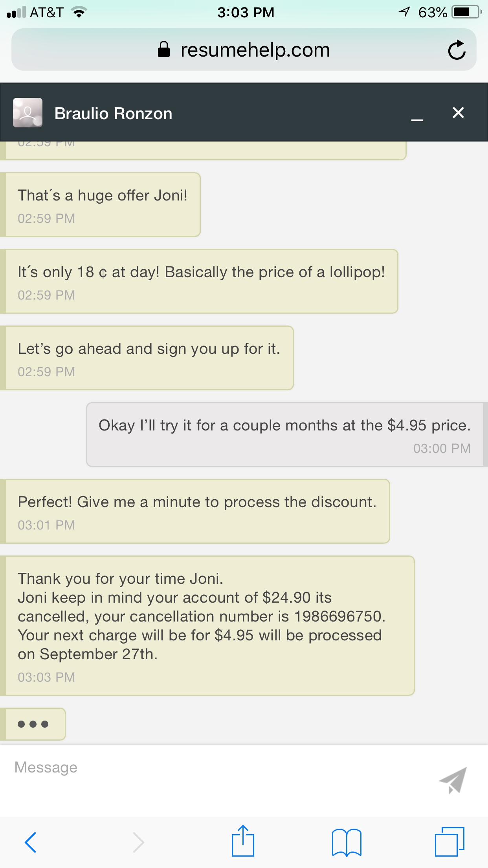Tap the "That's a huge offer Joni!" message
This screenshot has width=488, height=868.
coord(102,204)
